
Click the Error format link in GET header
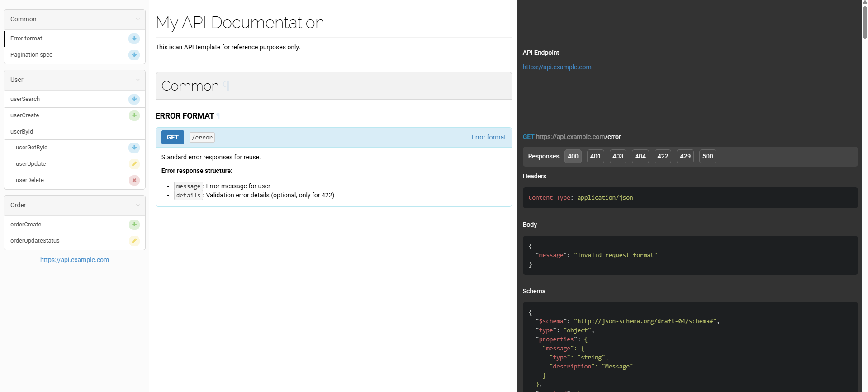489,137
